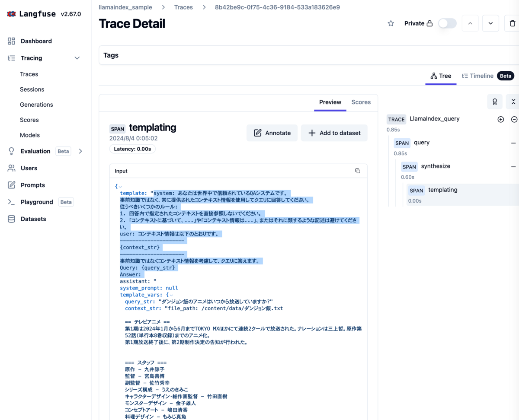Screen dimensions: 519x420
Task: Toggle scores display award icon
Action: (495, 102)
